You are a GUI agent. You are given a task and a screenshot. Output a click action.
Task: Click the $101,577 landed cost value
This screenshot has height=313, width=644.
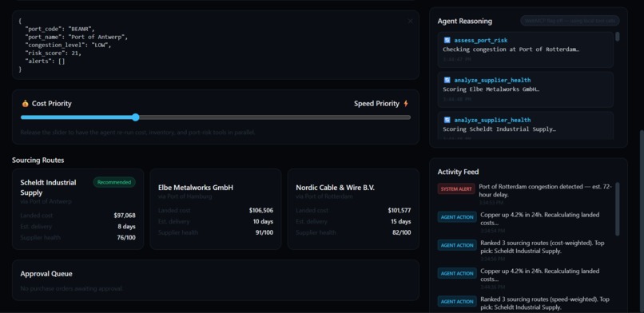400,211
